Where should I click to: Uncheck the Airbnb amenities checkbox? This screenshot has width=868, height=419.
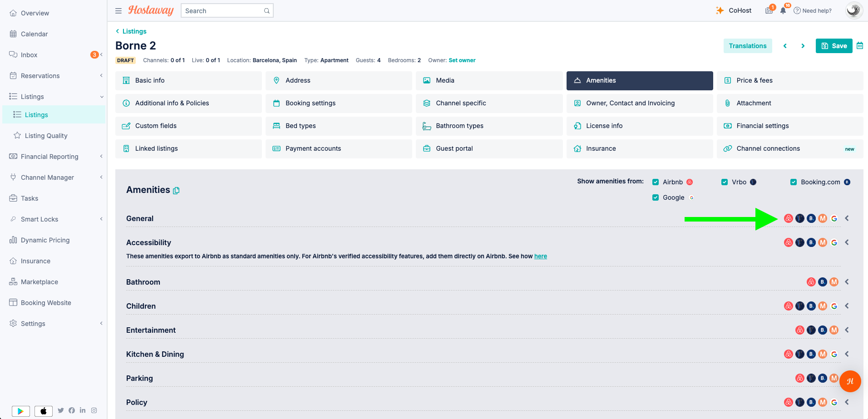tap(656, 182)
